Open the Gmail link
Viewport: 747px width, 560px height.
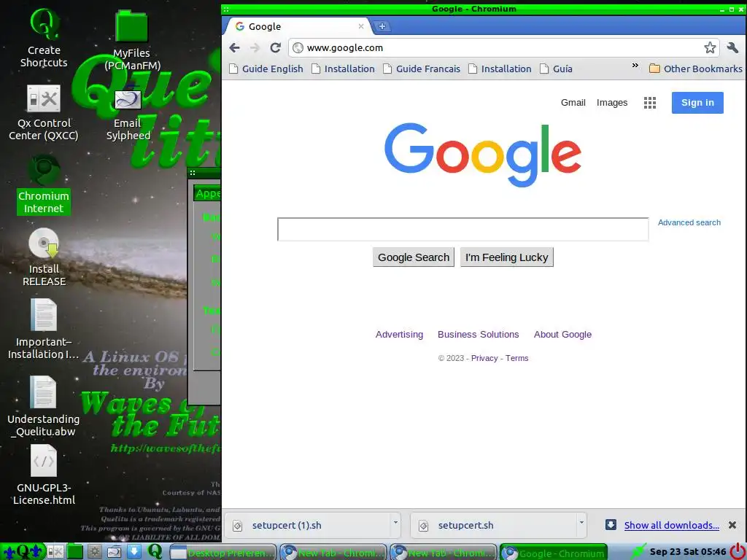(x=573, y=102)
